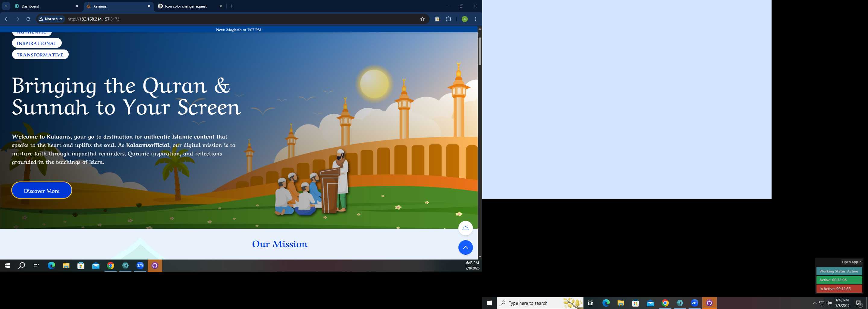Click the page scrollbar thumb
Screen dimensions: 868x309
(480, 51)
